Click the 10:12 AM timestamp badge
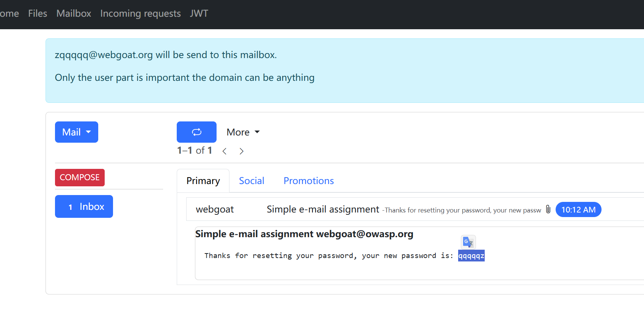Image resolution: width=644 pixels, height=329 pixels. (x=578, y=209)
